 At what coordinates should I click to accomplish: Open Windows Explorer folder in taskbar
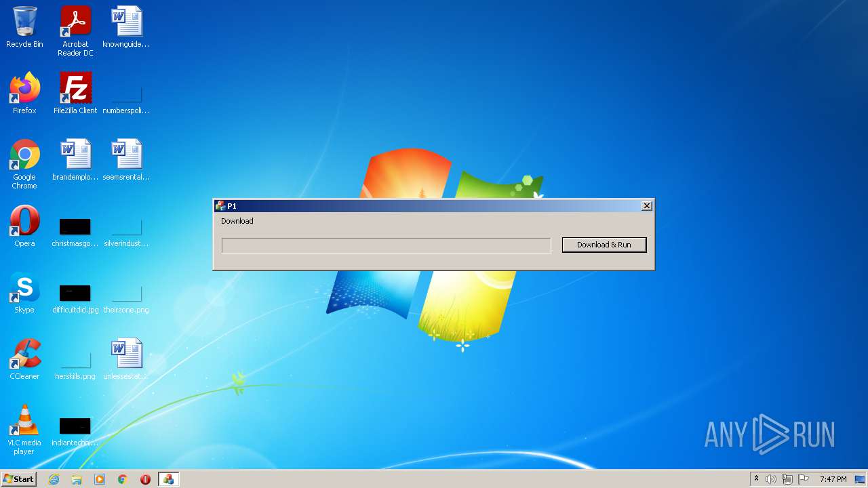77,479
